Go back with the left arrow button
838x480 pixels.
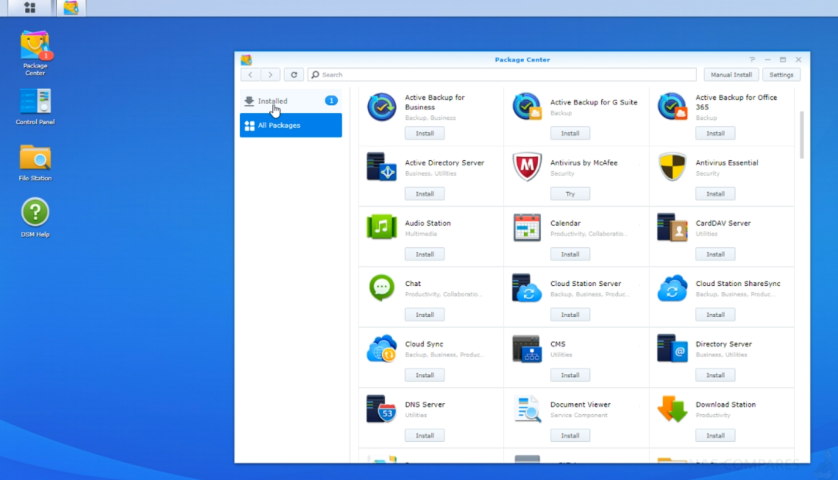point(250,75)
